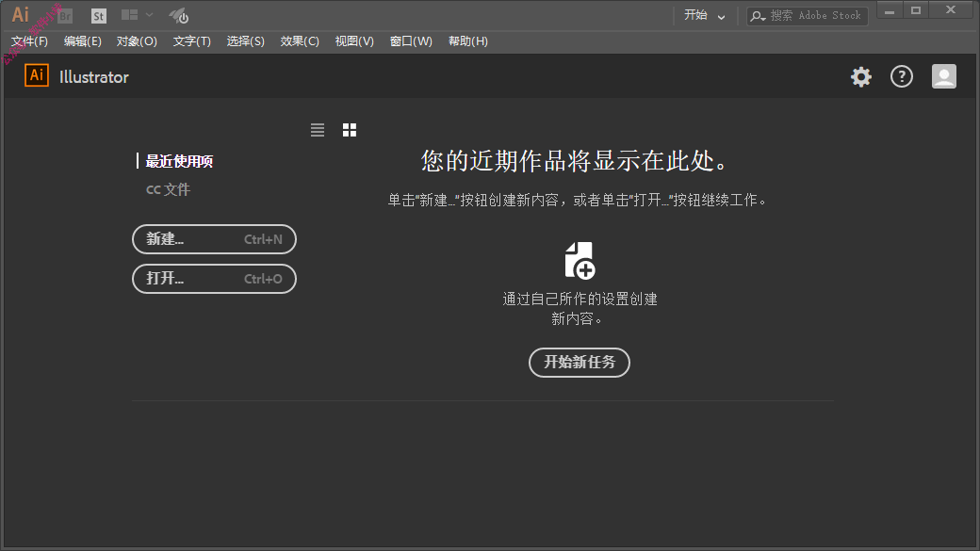
Task: Open the 对象(O) menu
Action: 137,41
